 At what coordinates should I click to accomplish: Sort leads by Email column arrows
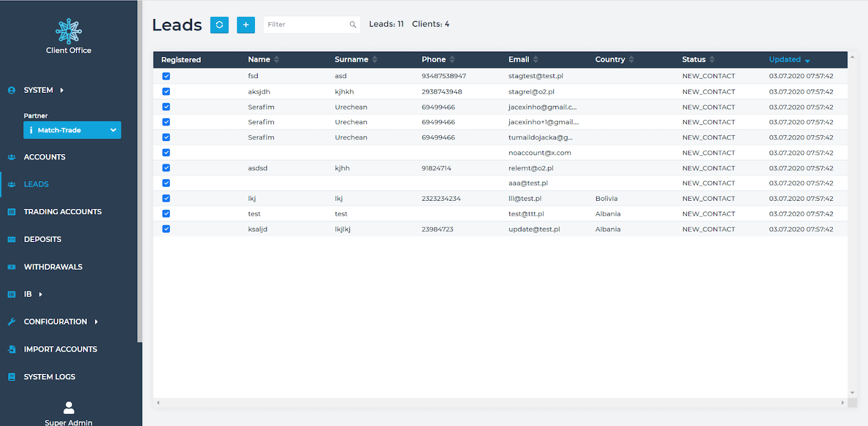pos(536,59)
